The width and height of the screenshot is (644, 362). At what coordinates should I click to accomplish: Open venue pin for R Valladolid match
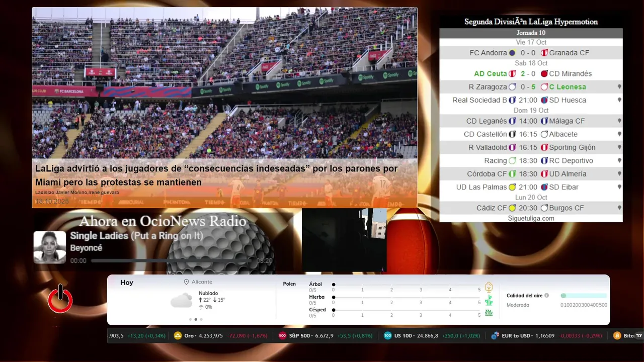[x=619, y=147]
